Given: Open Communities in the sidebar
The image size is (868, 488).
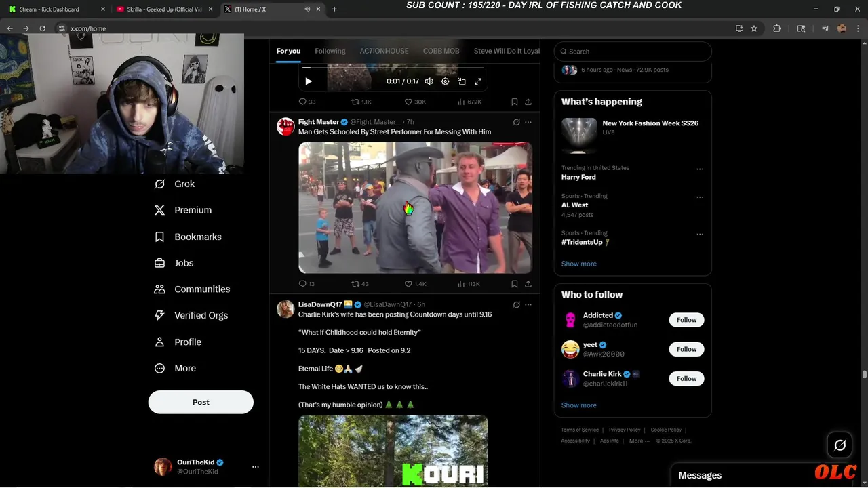Looking at the screenshot, I should coord(192,289).
